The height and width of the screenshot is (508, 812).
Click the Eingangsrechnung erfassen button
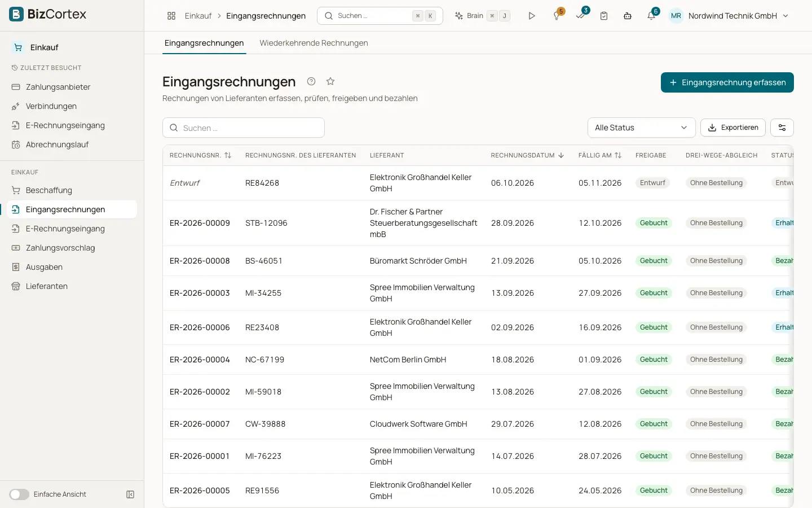(727, 82)
